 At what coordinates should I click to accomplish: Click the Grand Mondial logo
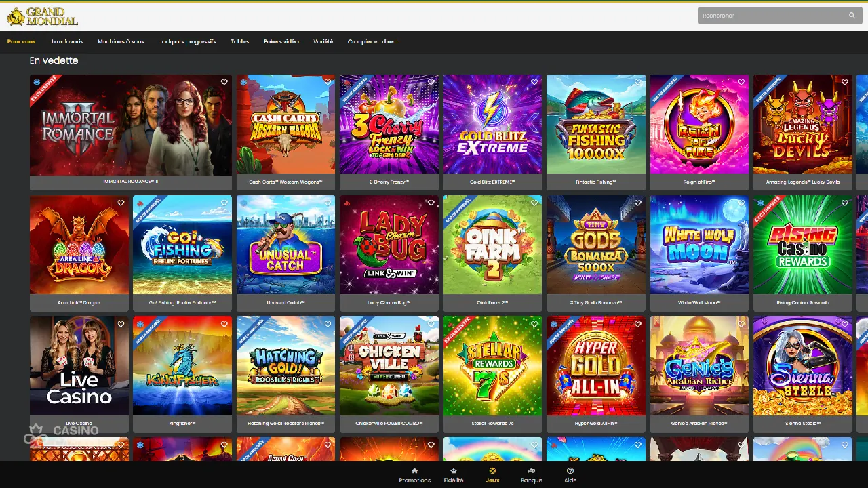pyautogui.click(x=43, y=16)
